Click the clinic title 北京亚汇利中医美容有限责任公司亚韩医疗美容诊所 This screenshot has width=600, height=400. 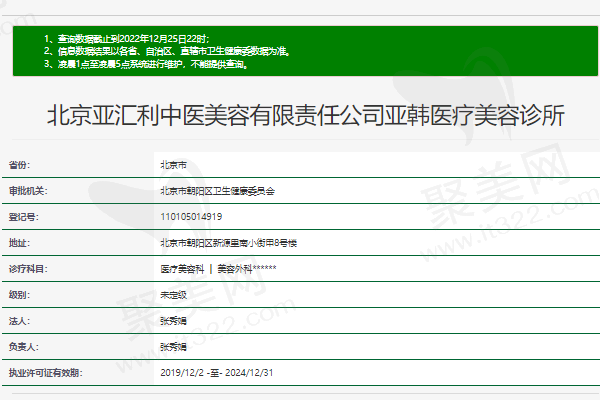point(305,115)
